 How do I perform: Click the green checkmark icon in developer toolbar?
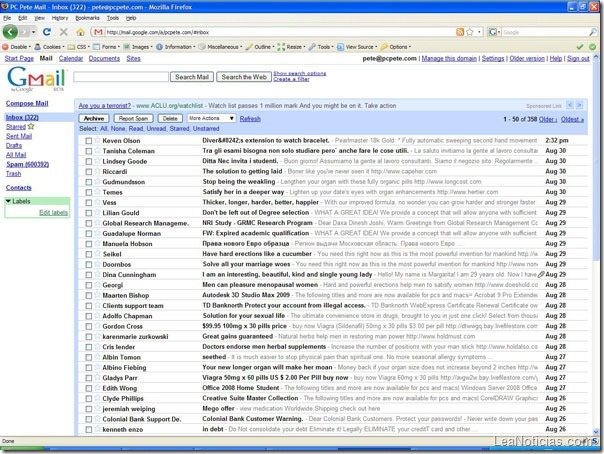click(x=580, y=47)
